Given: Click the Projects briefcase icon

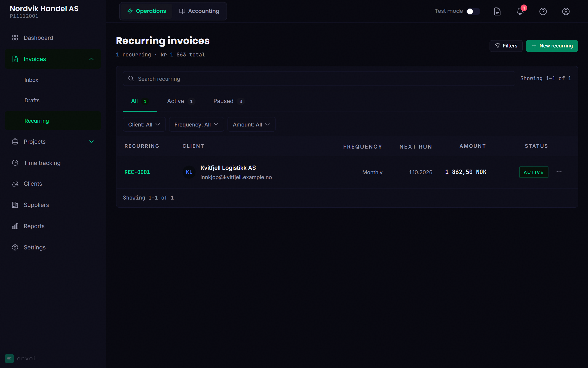Looking at the screenshot, I should 15,142.
